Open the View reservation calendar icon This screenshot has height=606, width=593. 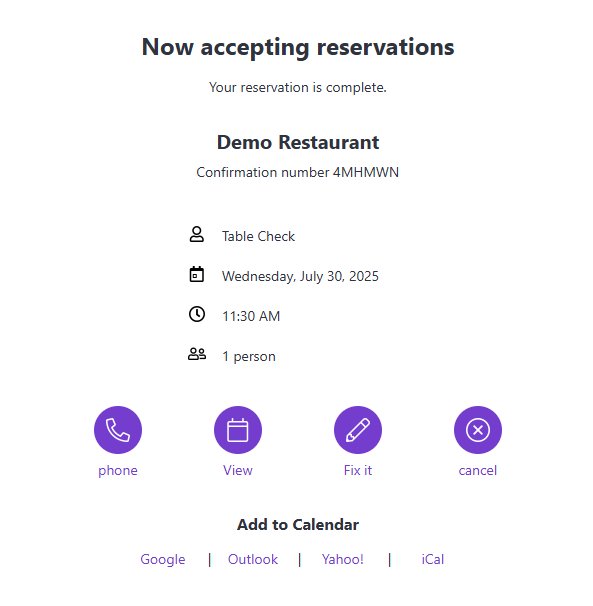[238, 430]
